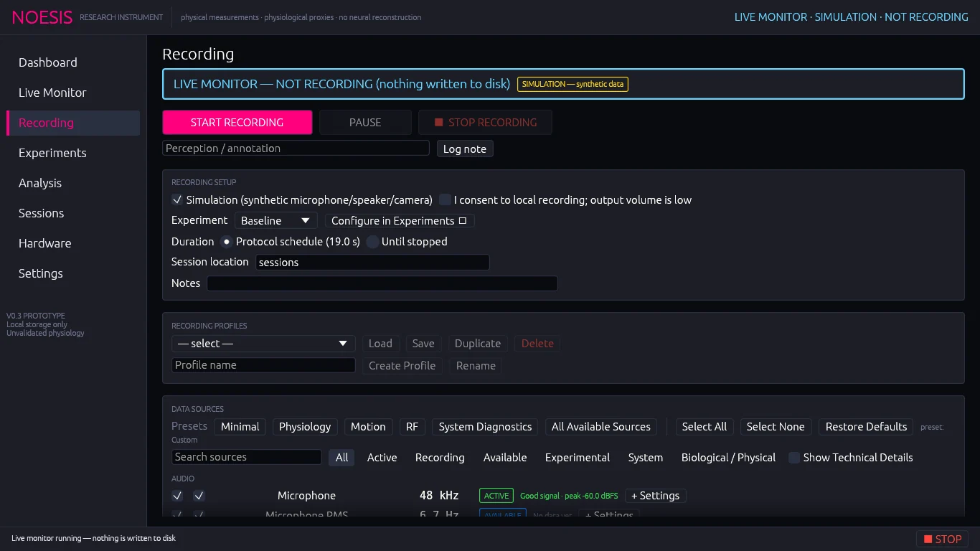Select Protocol schedule duration radio
The image size is (980, 551).
(x=227, y=242)
